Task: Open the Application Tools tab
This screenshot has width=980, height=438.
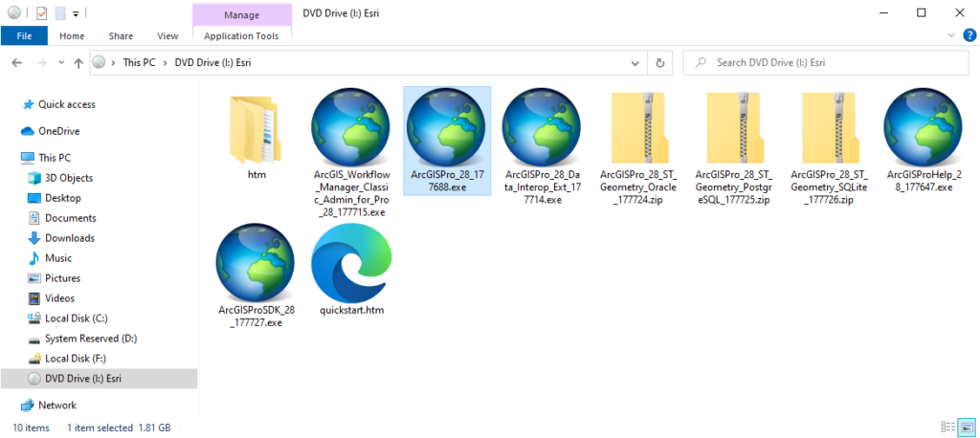Action: 241,36
